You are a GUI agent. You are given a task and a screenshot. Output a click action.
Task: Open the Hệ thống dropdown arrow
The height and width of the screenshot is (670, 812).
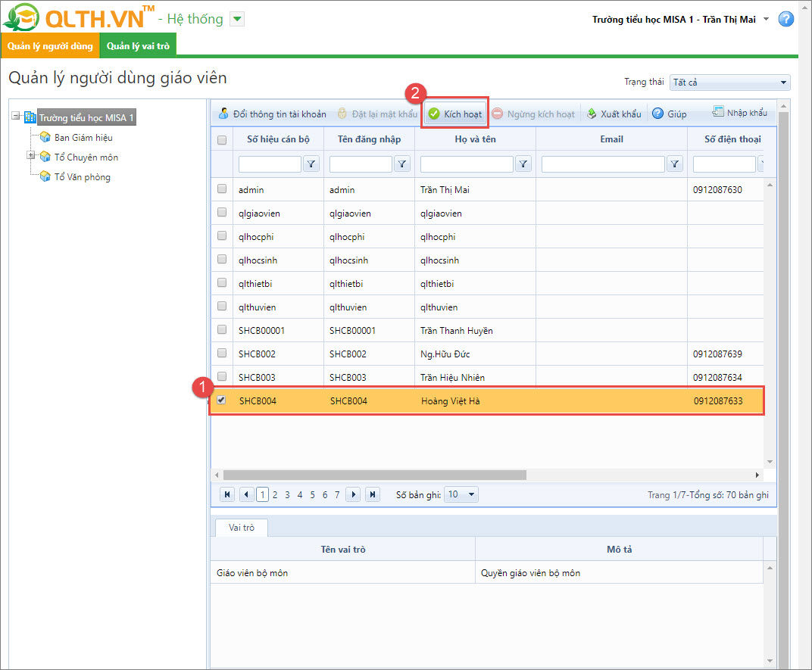point(236,19)
